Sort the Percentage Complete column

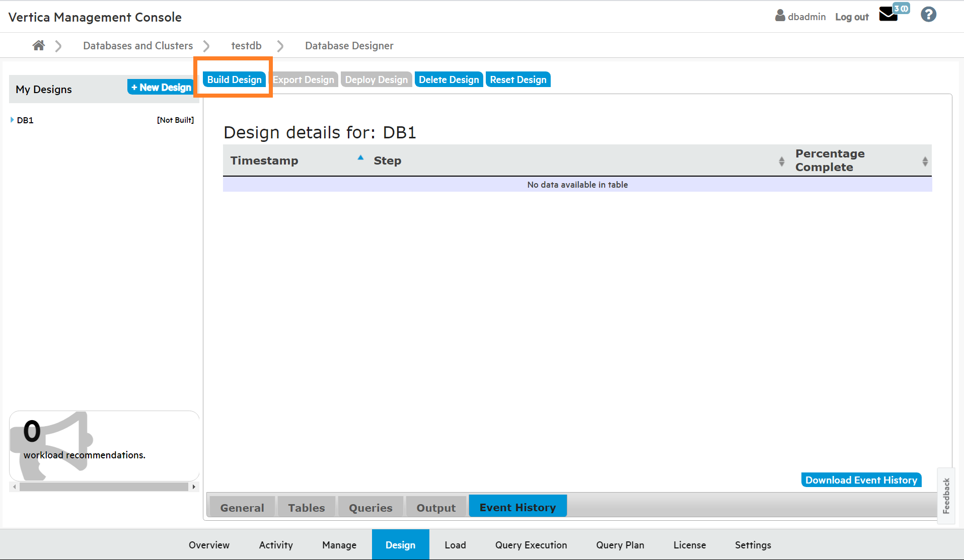pyautogui.click(x=925, y=161)
